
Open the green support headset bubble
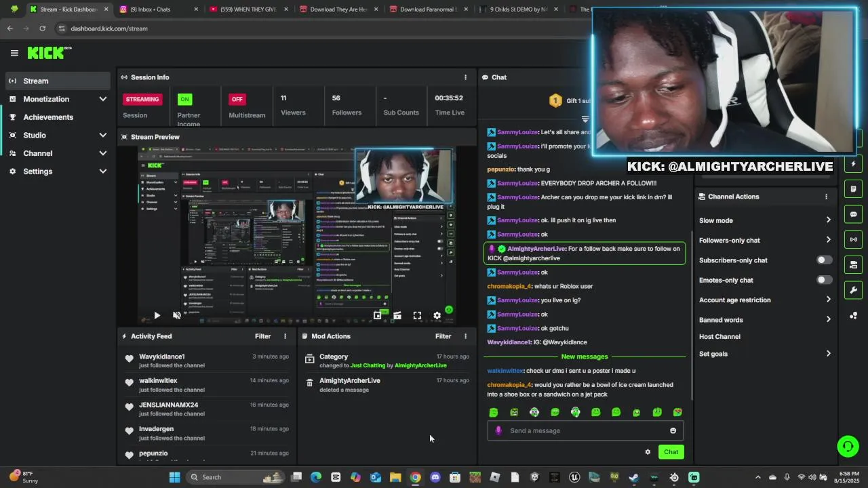[x=848, y=445]
